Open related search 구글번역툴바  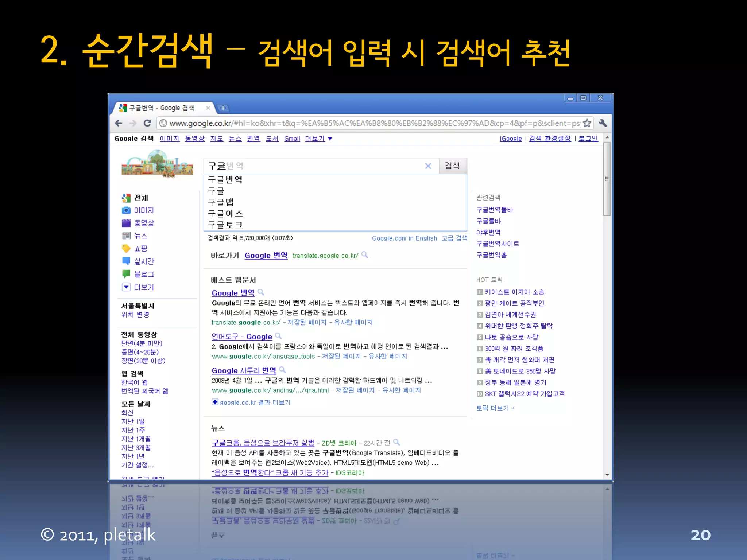(495, 210)
